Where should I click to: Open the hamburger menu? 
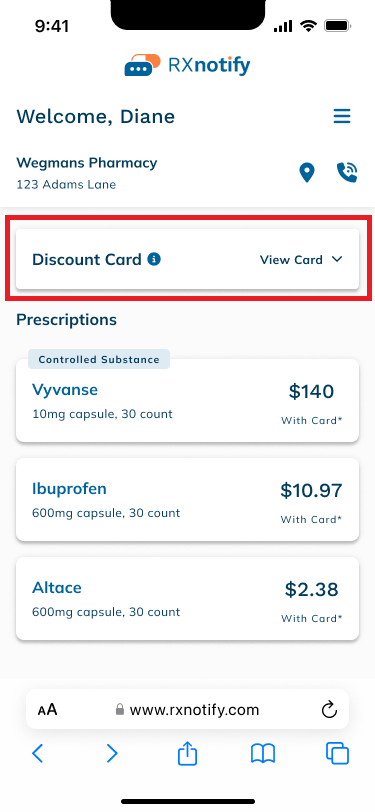click(342, 117)
